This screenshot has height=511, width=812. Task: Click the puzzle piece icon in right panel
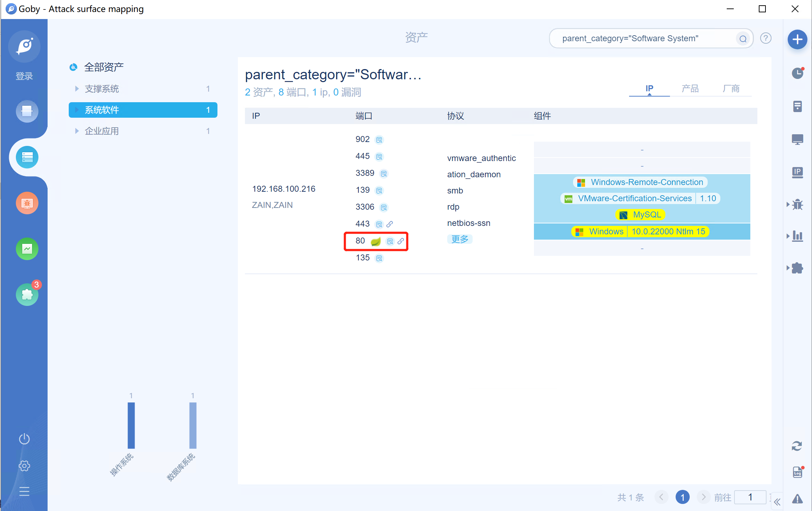[798, 268]
